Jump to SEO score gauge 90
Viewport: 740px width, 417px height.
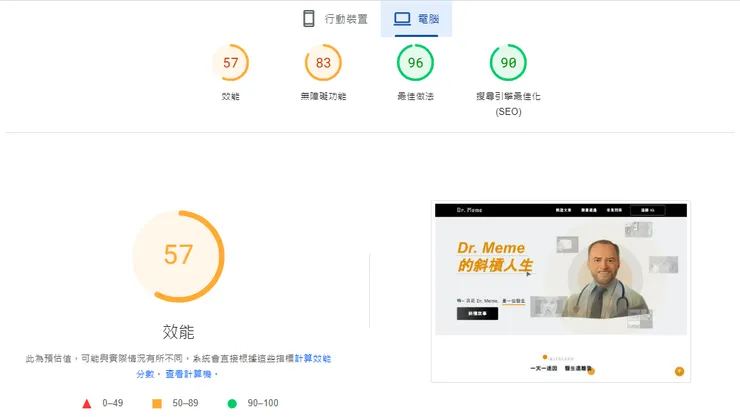click(508, 63)
